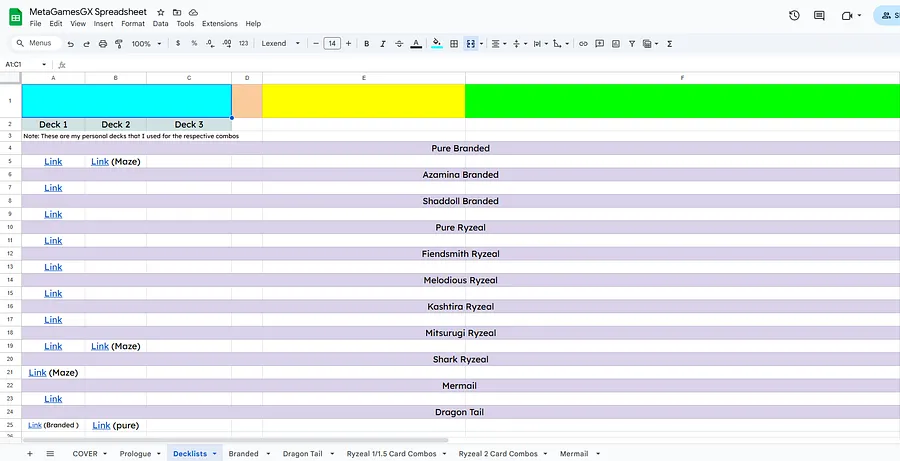The width and height of the screenshot is (900, 461).
Task: Toggle merge cells button
Action: click(x=471, y=44)
